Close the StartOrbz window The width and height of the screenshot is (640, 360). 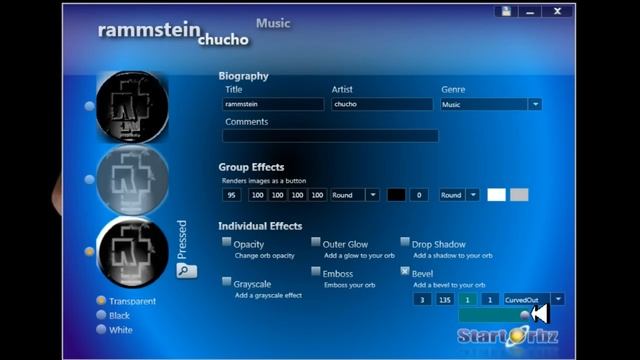tap(557, 11)
